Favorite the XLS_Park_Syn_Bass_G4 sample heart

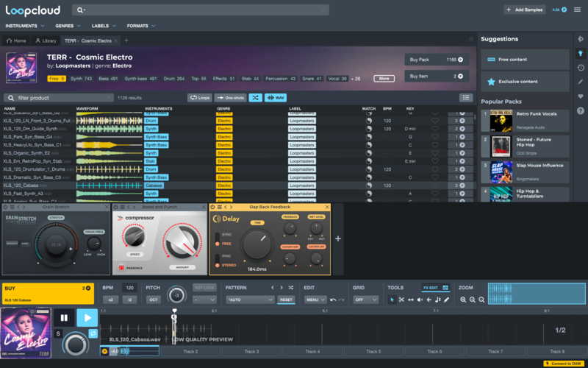(x=434, y=137)
